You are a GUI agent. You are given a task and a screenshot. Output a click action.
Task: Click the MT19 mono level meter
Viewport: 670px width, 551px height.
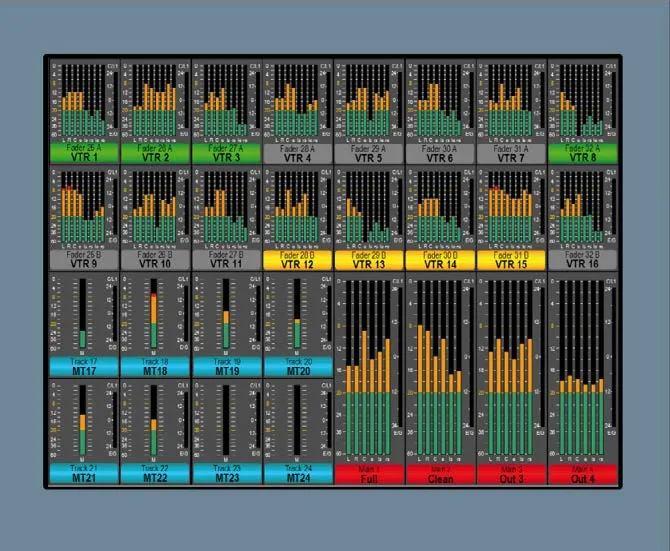(226, 314)
